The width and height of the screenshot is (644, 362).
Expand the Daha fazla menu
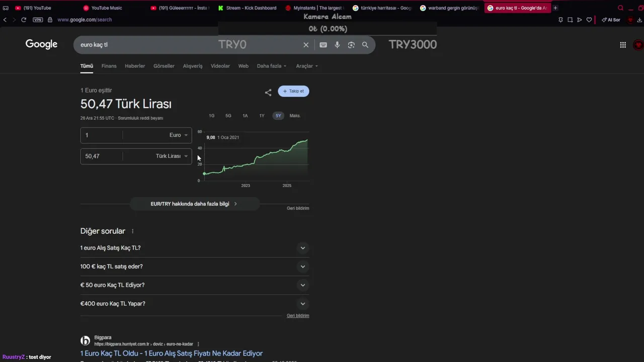coord(272,66)
